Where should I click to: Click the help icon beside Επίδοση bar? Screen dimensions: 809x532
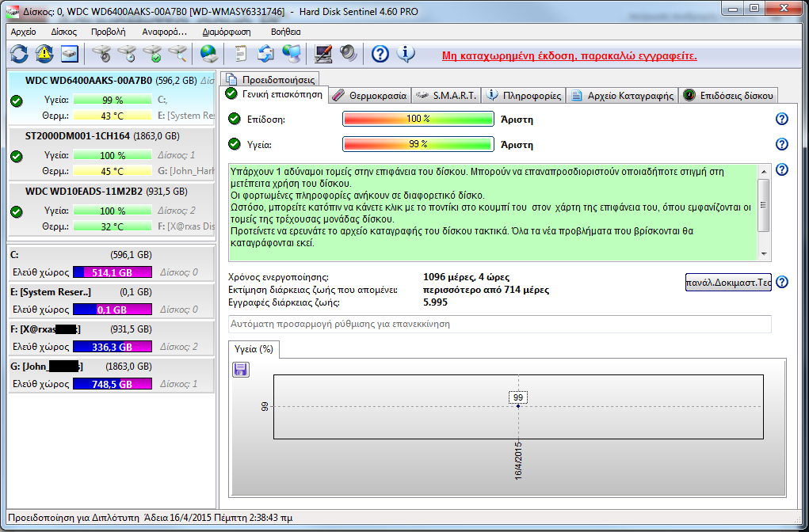(x=781, y=119)
